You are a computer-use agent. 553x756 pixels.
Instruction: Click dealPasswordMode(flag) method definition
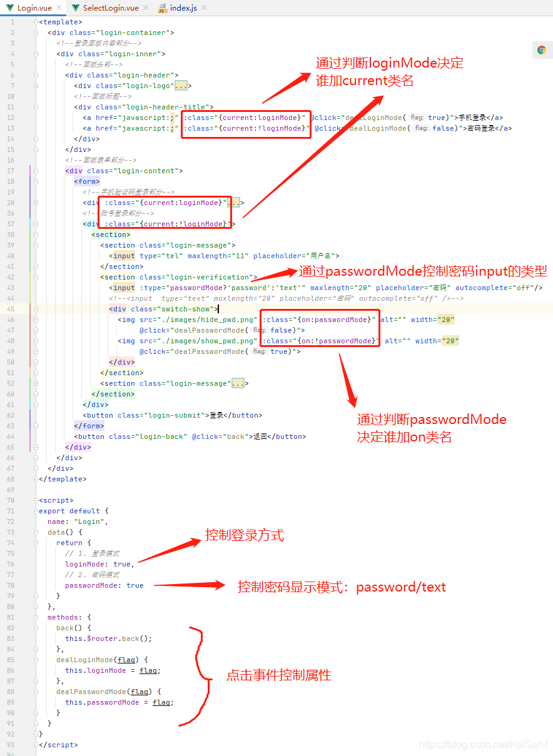pos(109,692)
